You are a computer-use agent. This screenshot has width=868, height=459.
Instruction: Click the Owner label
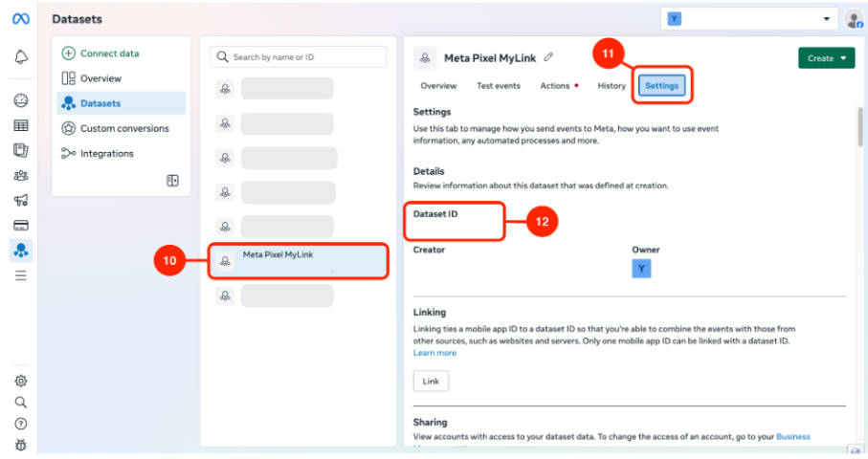[x=645, y=250]
